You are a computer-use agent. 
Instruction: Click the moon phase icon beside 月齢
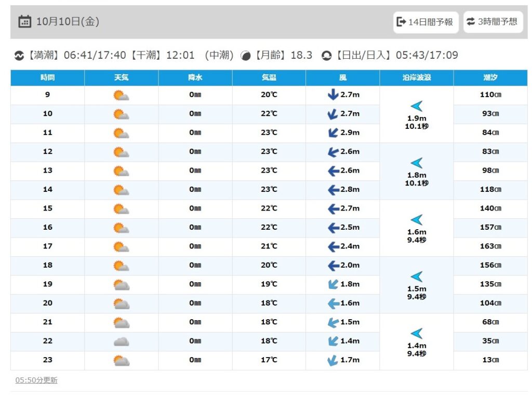tap(246, 56)
